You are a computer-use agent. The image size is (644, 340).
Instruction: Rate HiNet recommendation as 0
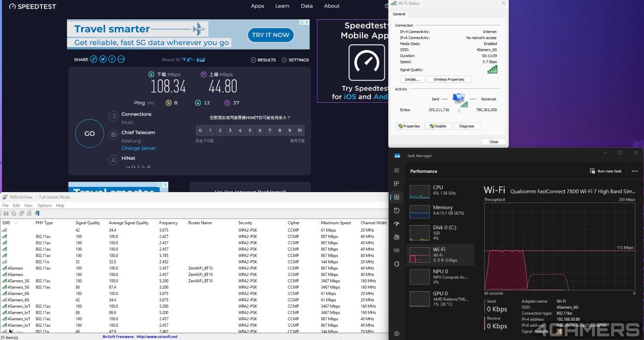point(200,130)
